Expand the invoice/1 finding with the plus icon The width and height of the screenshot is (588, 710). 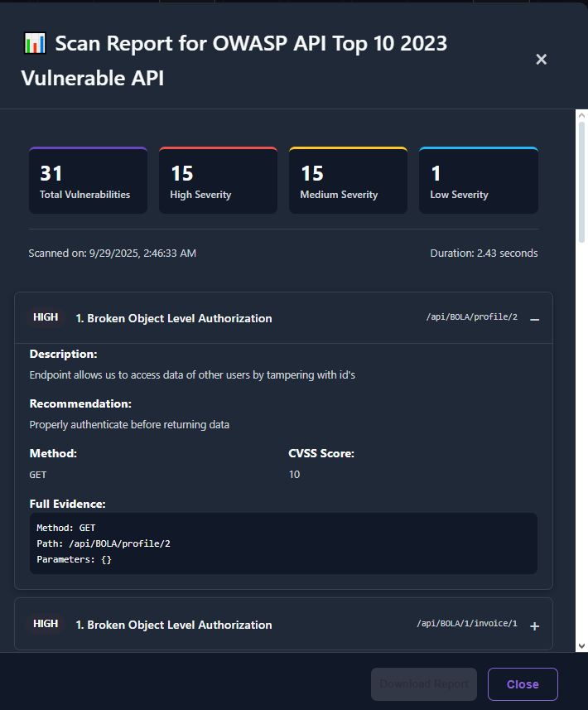[534, 626]
